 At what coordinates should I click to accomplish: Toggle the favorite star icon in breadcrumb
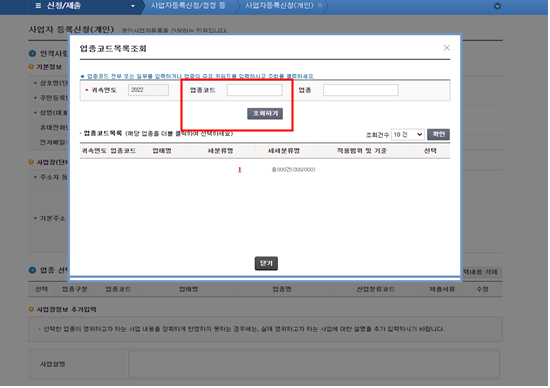[x=321, y=6]
